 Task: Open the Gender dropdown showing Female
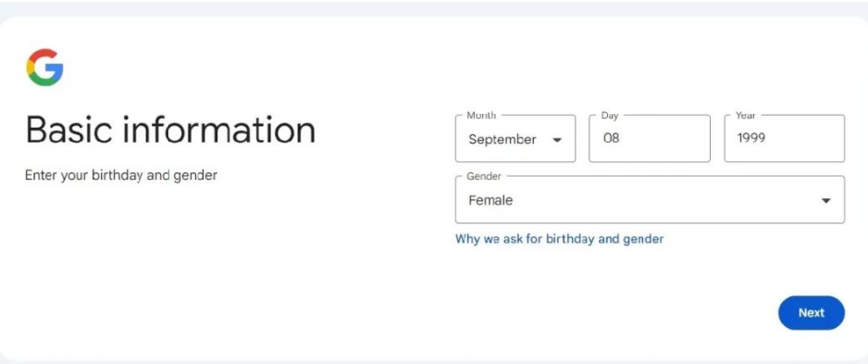pyautogui.click(x=650, y=200)
